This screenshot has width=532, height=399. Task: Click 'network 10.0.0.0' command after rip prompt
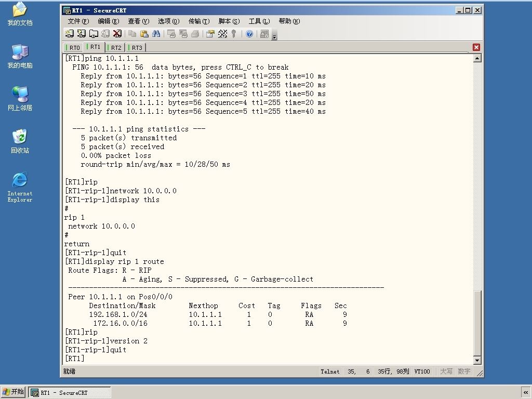pos(121,191)
